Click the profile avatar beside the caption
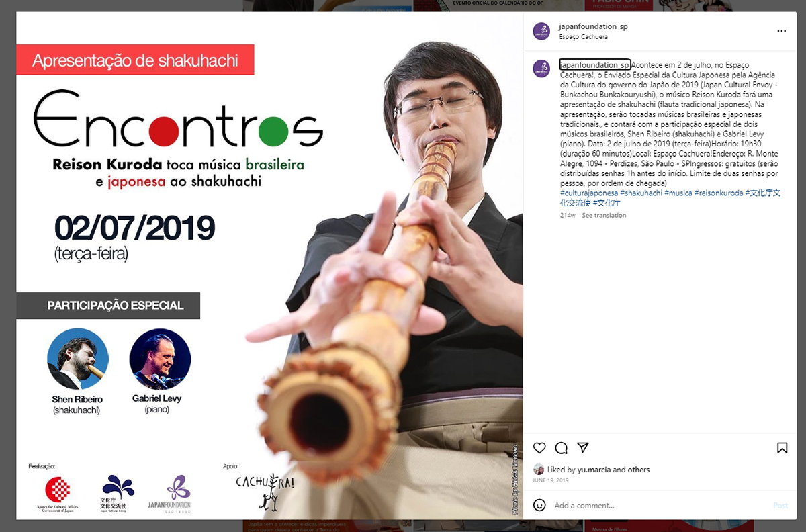Screen dimensions: 806x532 click(x=541, y=69)
